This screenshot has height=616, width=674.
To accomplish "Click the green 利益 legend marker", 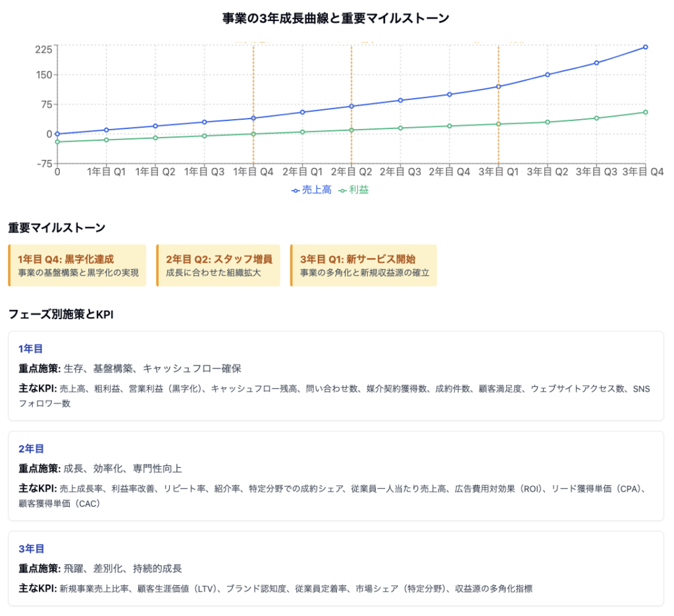I will tap(342, 190).
